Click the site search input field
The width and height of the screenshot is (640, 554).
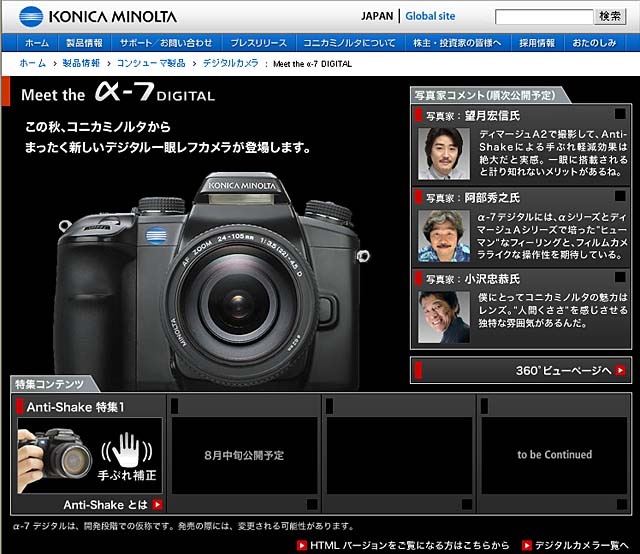click(x=544, y=17)
